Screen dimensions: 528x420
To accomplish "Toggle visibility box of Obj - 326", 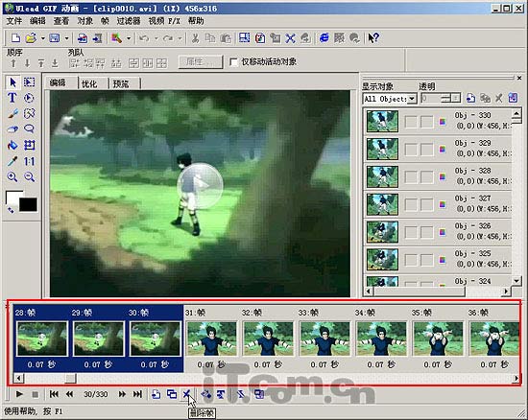I will click(411, 232).
